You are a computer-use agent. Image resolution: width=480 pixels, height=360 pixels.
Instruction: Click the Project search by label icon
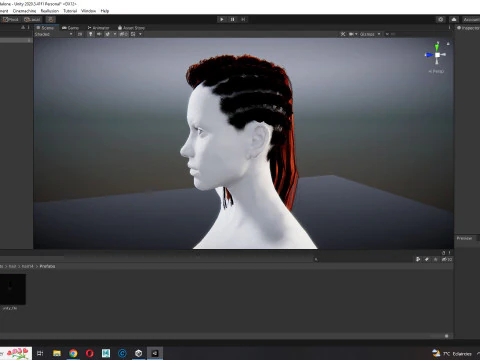427,259
